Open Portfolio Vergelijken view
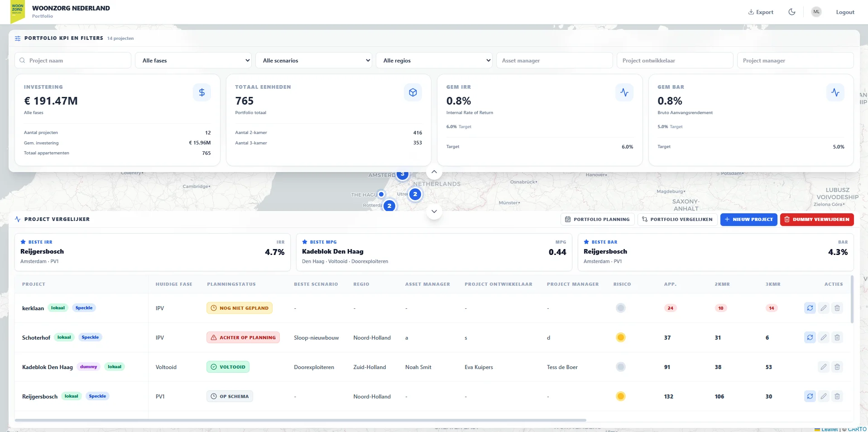The height and width of the screenshot is (432, 868). point(677,220)
